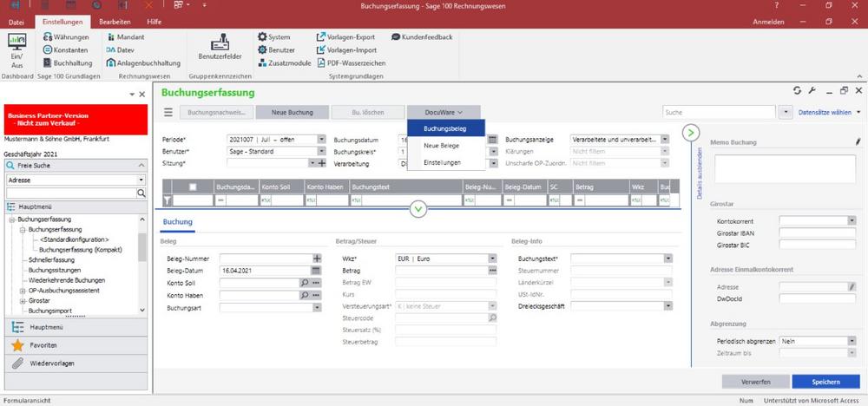Open PDF-Wasserzeichen settings
The image size is (868, 406).
(351, 63)
